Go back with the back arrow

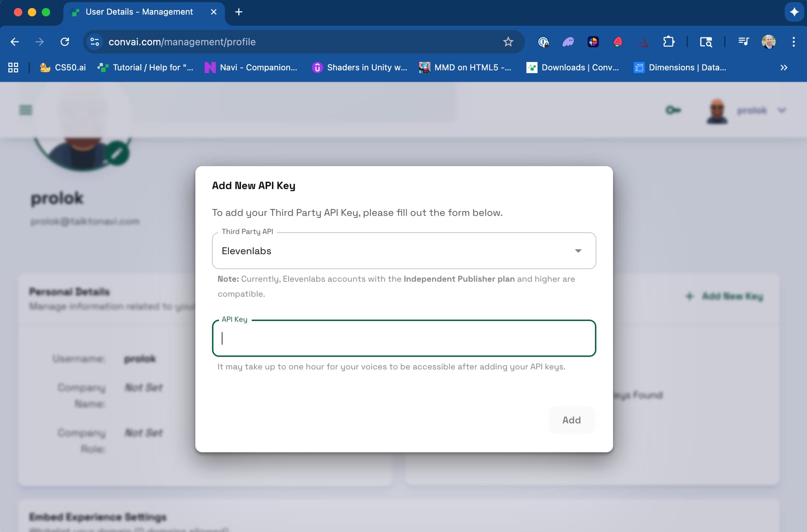pyautogui.click(x=15, y=42)
